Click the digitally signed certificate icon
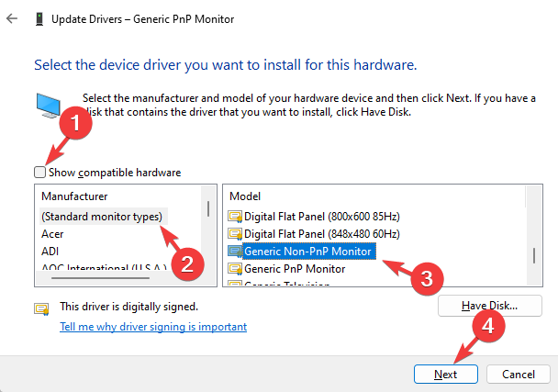Screen dimensions: 558x392 coord(41,308)
